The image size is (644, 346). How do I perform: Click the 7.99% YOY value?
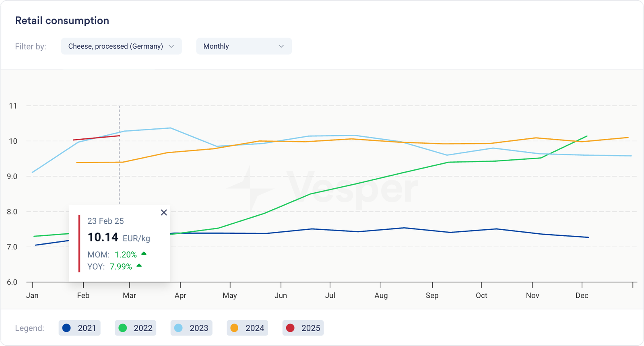pos(121,266)
